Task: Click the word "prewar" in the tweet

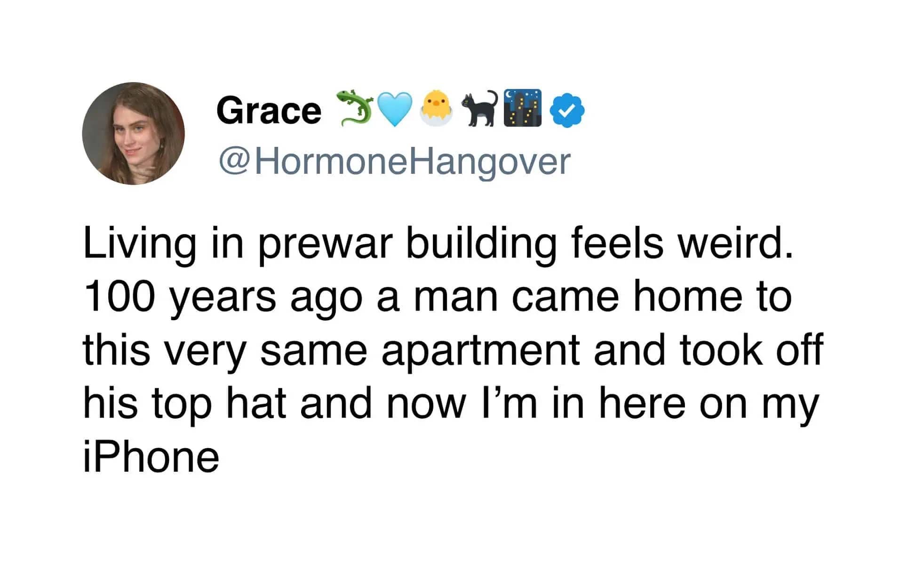Action: click(325, 245)
